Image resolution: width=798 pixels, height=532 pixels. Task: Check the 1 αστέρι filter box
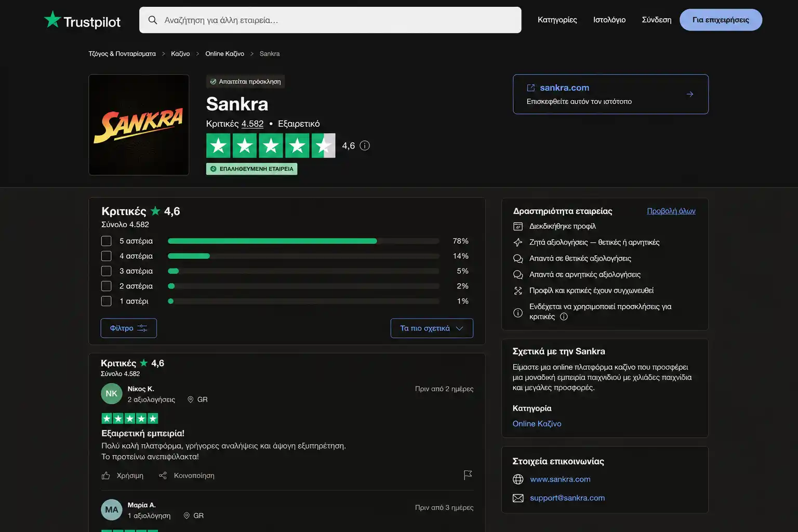107,301
